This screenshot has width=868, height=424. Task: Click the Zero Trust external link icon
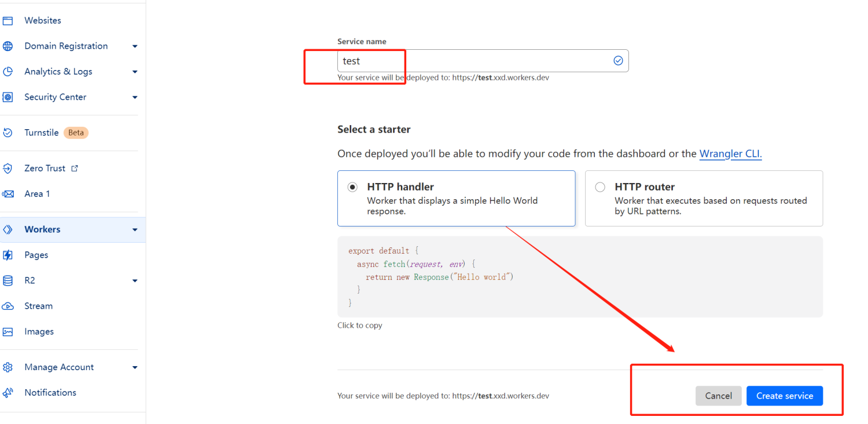74,169
